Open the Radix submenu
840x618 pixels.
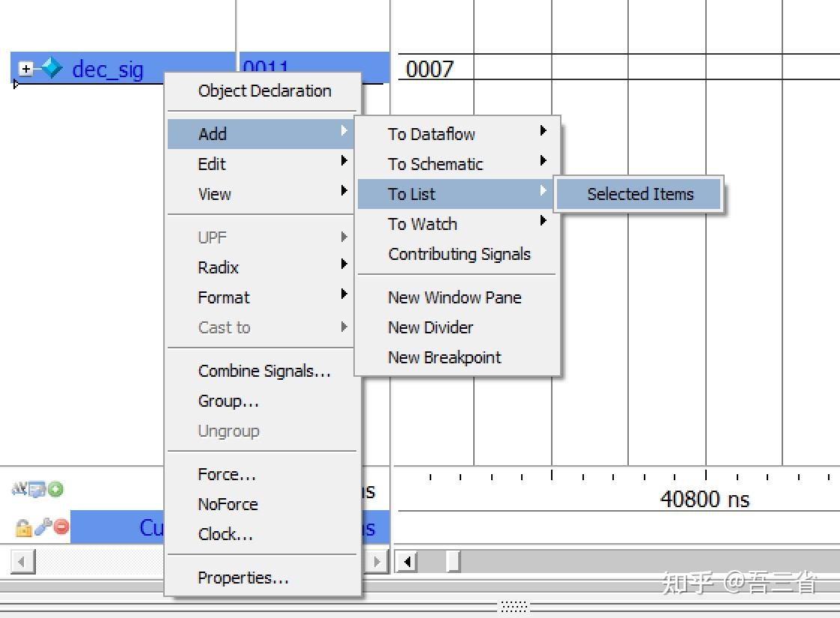point(261,267)
